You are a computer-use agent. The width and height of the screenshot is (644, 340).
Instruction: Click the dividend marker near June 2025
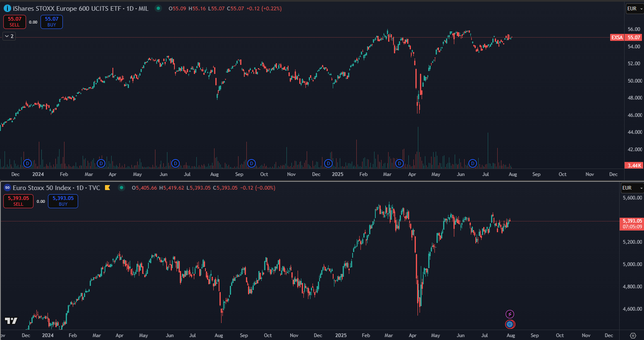pyautogui.click(x=472, y=163)
